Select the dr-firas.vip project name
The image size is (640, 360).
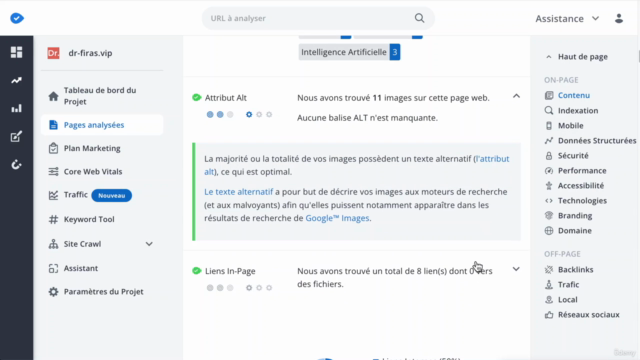click(x=90, y=53)
